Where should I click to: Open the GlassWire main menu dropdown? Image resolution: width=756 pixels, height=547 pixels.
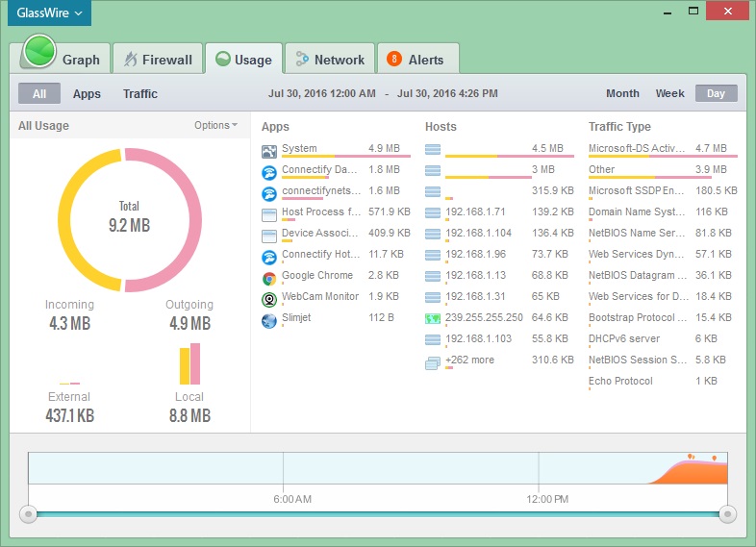pos(49,13)
